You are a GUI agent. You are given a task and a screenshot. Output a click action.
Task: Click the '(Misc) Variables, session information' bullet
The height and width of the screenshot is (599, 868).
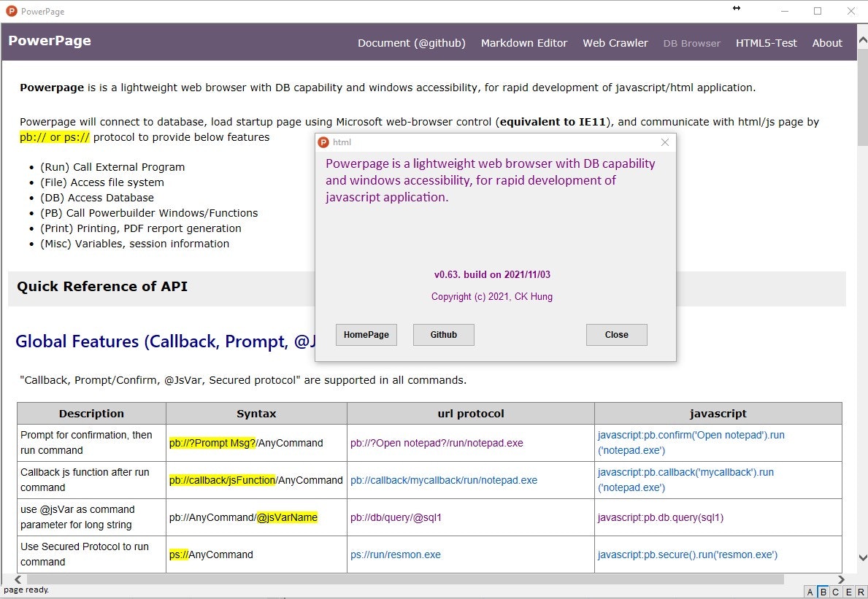click(x=134, y=244)
